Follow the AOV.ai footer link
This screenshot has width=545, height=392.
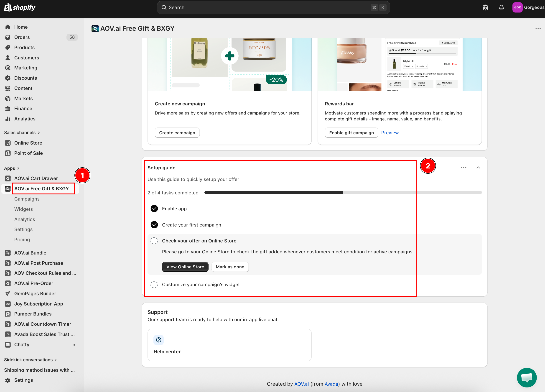pos(302,384)
